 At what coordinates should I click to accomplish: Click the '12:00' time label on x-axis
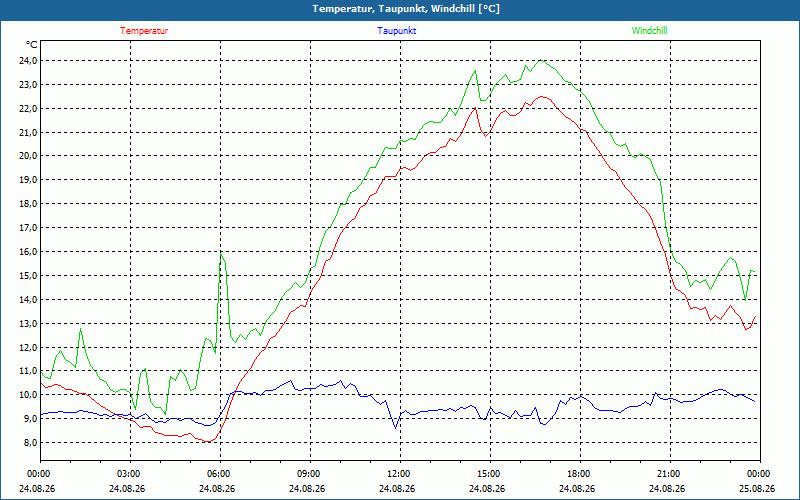(399, 474)
